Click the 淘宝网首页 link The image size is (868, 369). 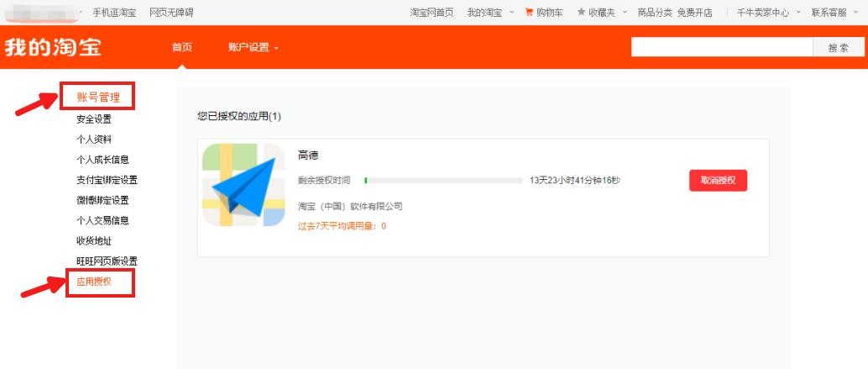click(431, 13)
